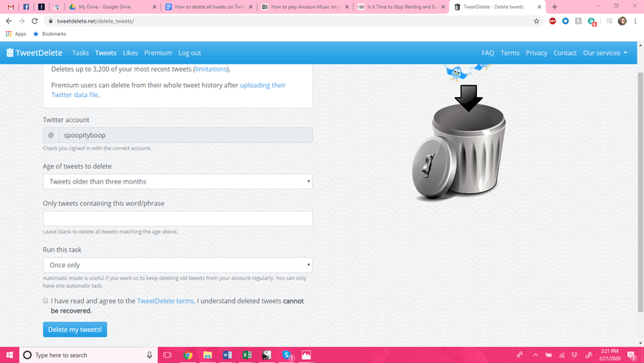Close the My Drive - Google Drive tab

pos(154,7)
